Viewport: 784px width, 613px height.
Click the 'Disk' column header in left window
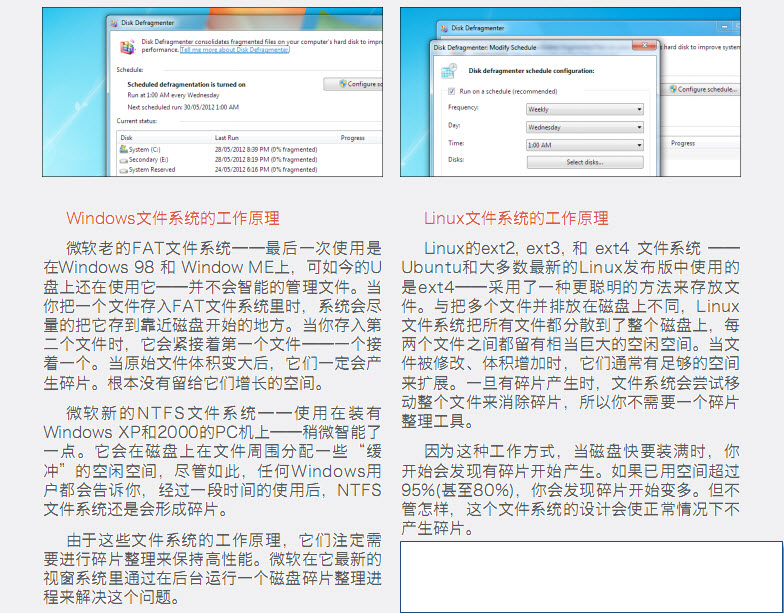pyautogui.click(x=126, y=138)
